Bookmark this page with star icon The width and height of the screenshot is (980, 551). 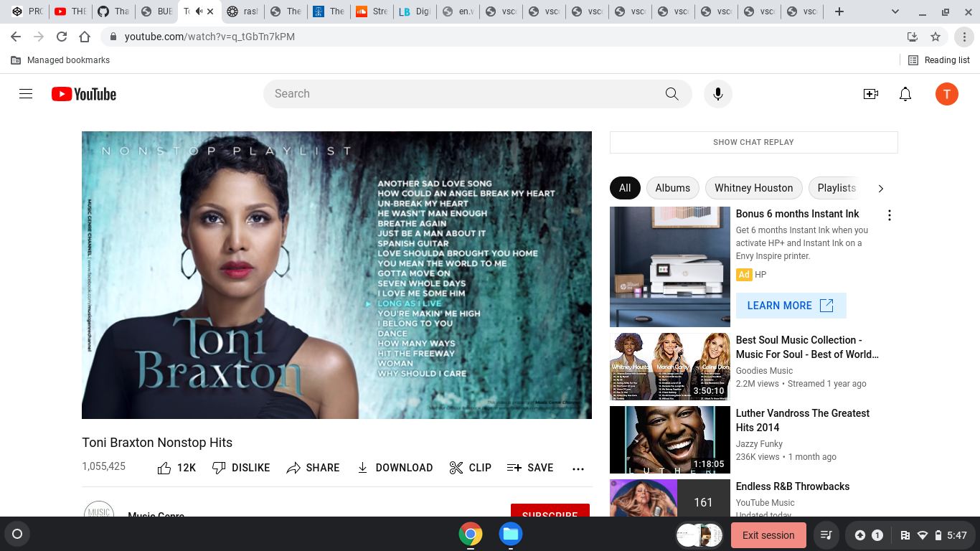tap(936, 37)
